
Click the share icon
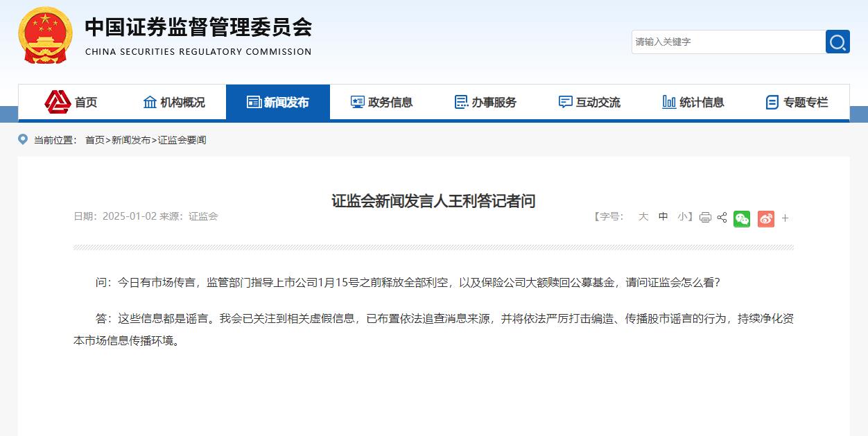point(722,218)
